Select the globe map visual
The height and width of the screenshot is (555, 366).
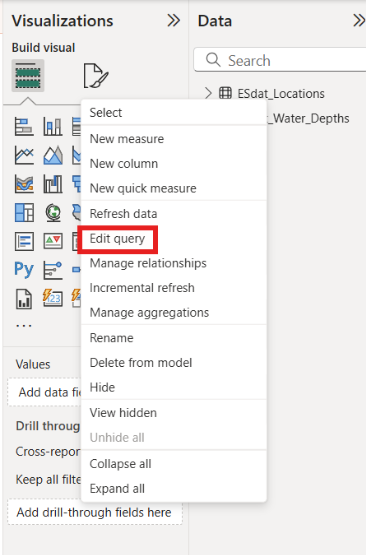click(x=53, y=213)
